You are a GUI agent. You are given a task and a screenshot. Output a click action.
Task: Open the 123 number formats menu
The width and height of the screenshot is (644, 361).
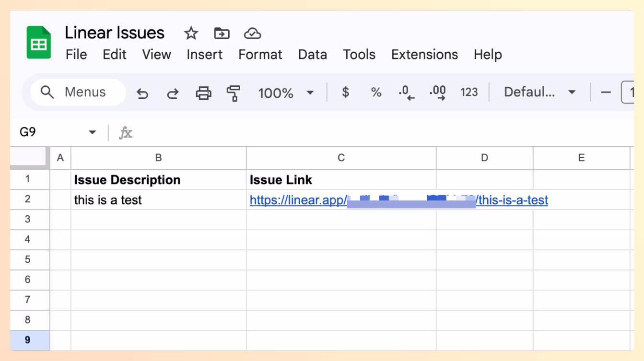pyautogui.click(x=469, y=92)
